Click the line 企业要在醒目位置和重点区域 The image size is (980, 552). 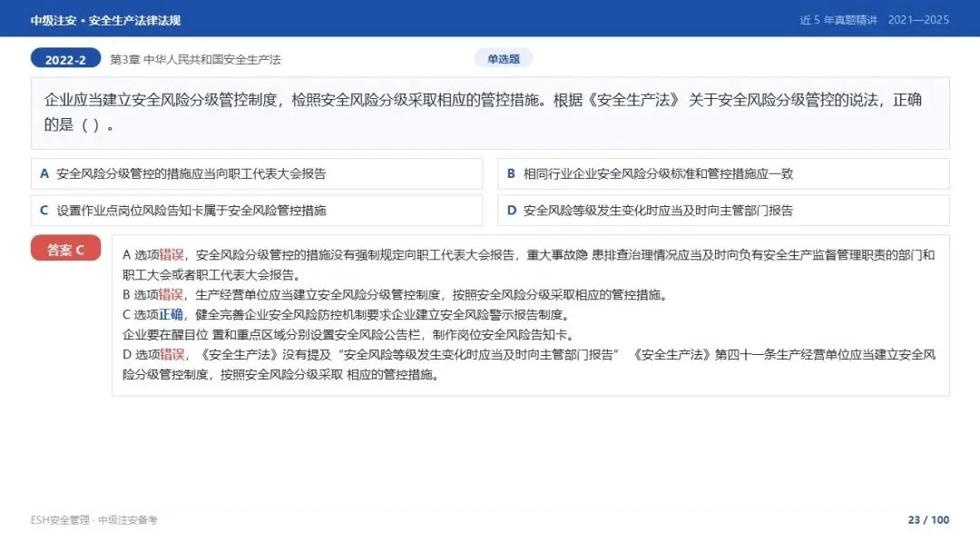pos(348,334)
